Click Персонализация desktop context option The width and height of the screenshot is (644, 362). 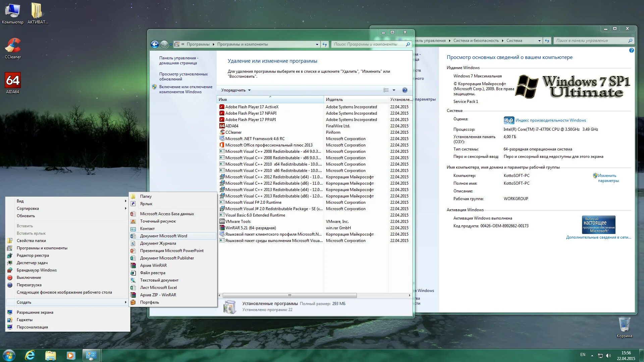(32, 327)
